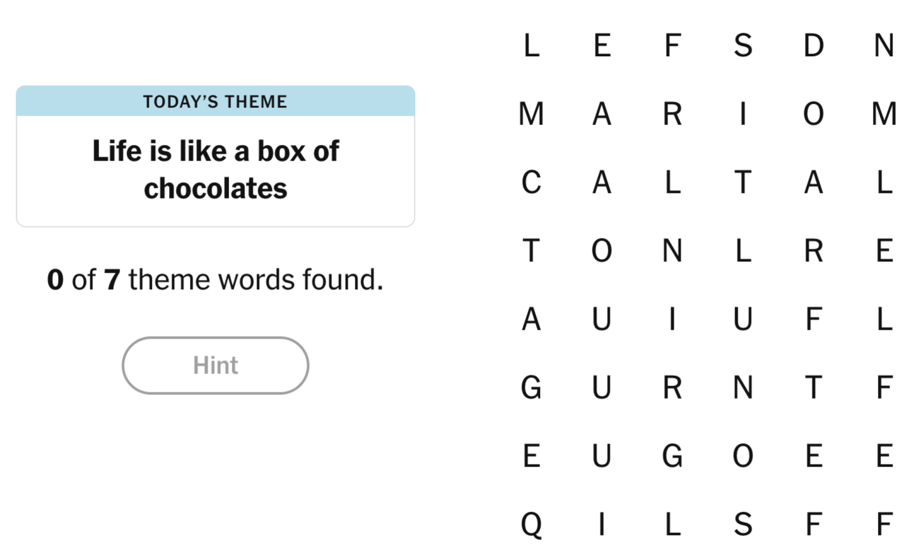Choose the letter S in the top row

click(743, 45)
